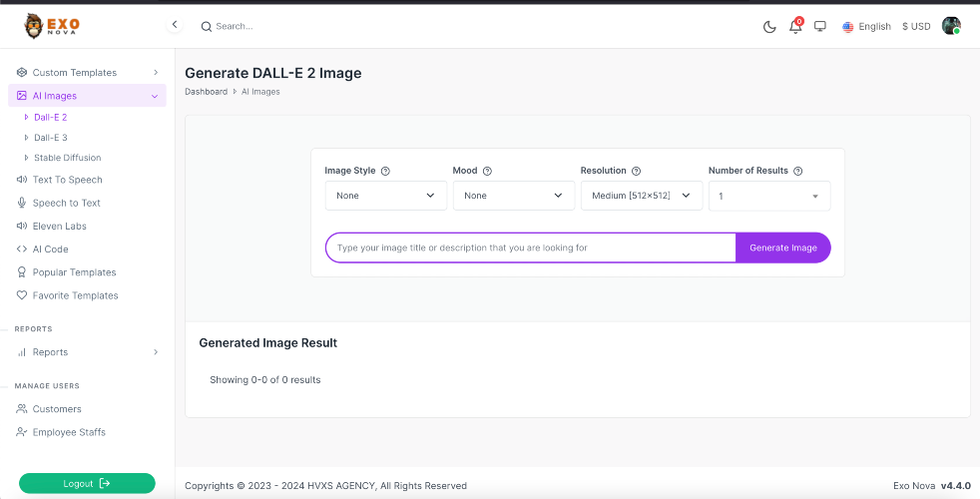Click AI Images breadcrumb link

260,91
